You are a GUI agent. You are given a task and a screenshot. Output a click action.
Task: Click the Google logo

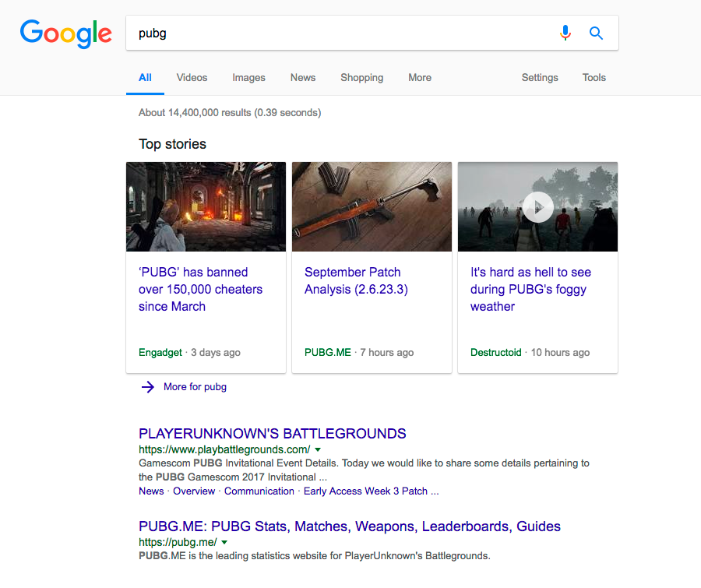[65, 33]
